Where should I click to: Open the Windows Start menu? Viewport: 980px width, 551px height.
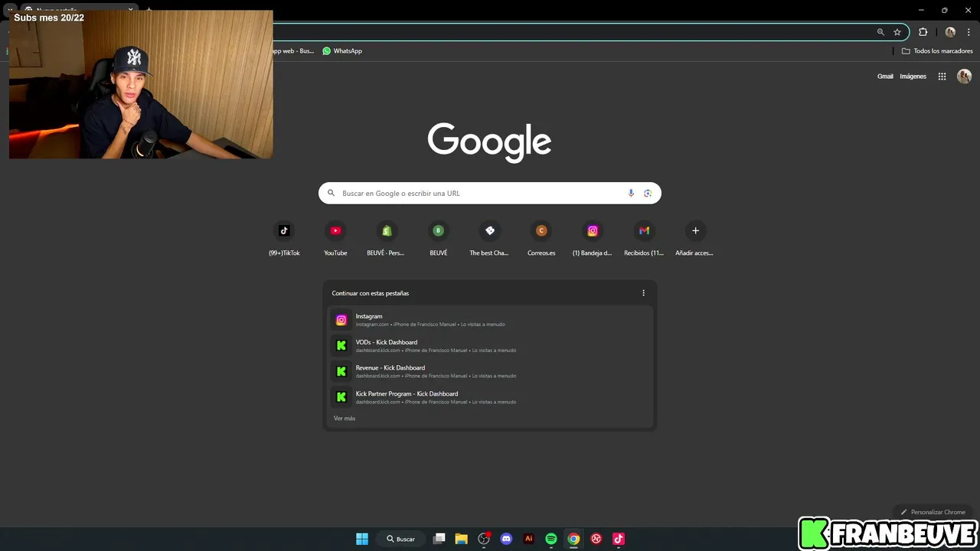click(362, 539)
